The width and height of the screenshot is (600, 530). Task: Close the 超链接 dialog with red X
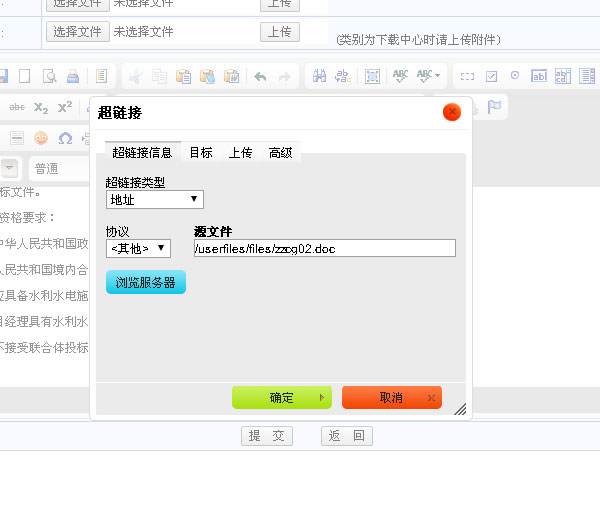tap(452, 112)
